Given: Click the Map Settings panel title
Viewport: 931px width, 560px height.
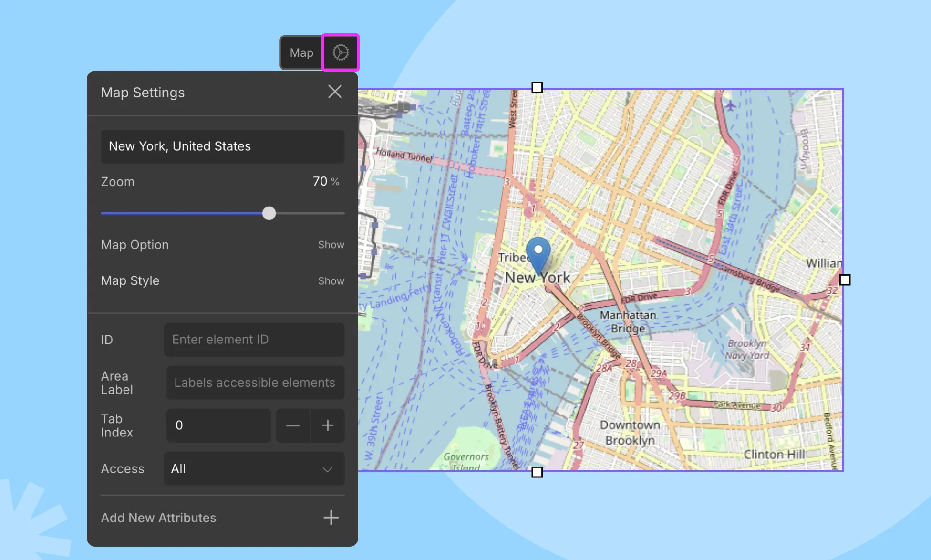Looking at the screenshot, I should pos(143,93).
